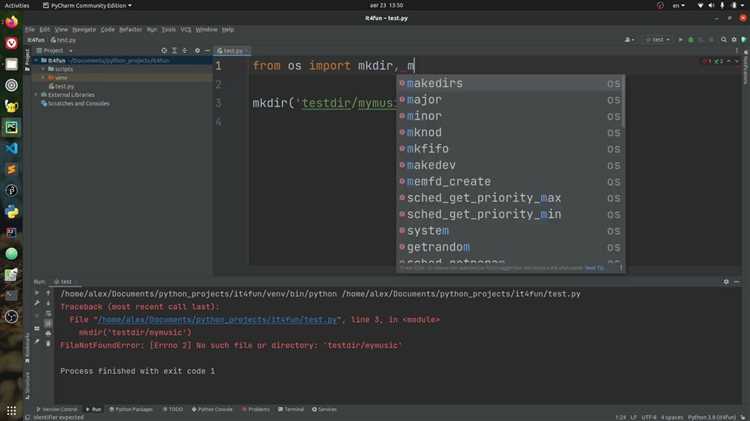Open the Tools menu
The height and width of the screenshot is (421, 750).
[x=168, y=29]
